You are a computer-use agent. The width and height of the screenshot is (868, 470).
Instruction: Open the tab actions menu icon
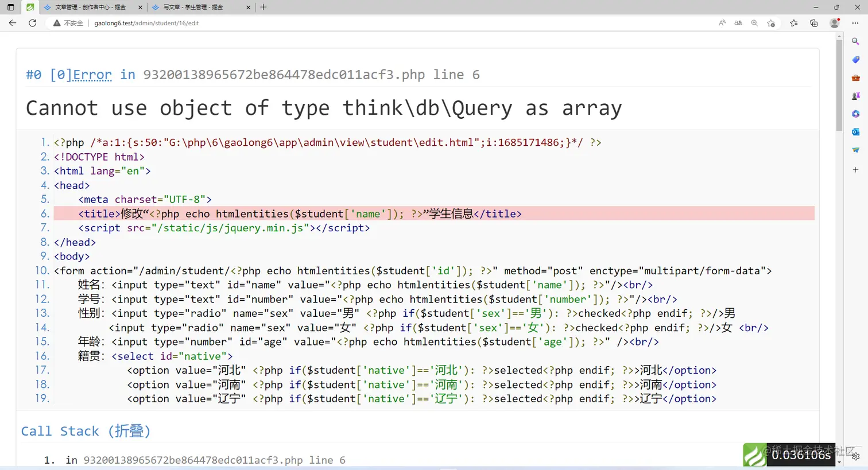click(x=10, y=7)
